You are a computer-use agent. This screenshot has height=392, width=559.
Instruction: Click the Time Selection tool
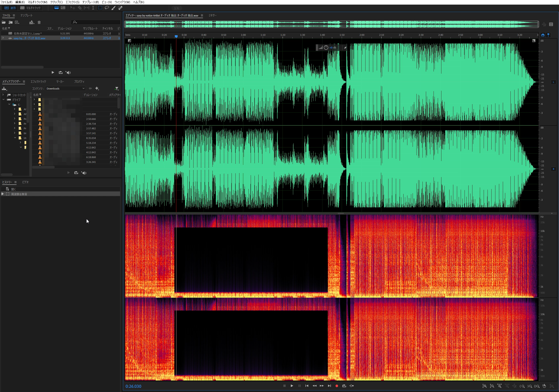93,8
